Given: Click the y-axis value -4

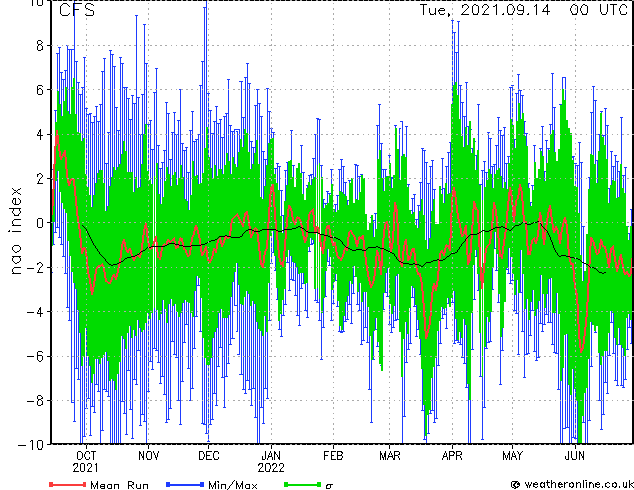Looking at the screenshot, I should coord(35,312).
